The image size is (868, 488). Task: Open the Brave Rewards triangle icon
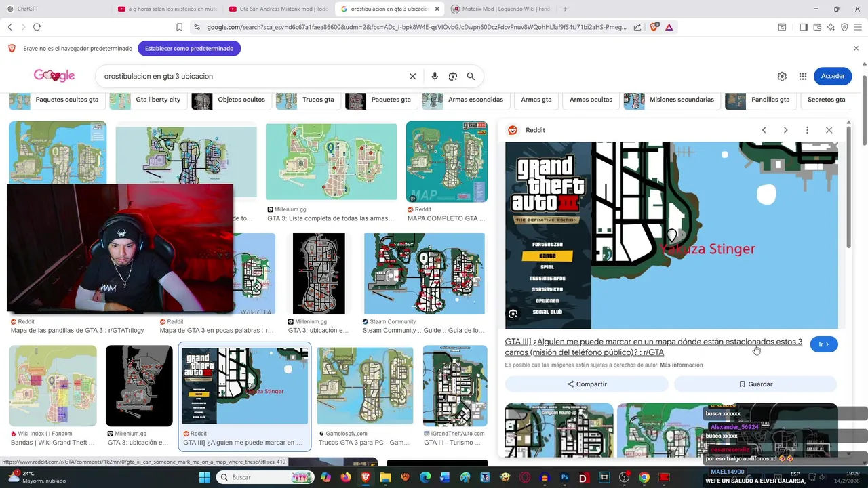(669, 27)
